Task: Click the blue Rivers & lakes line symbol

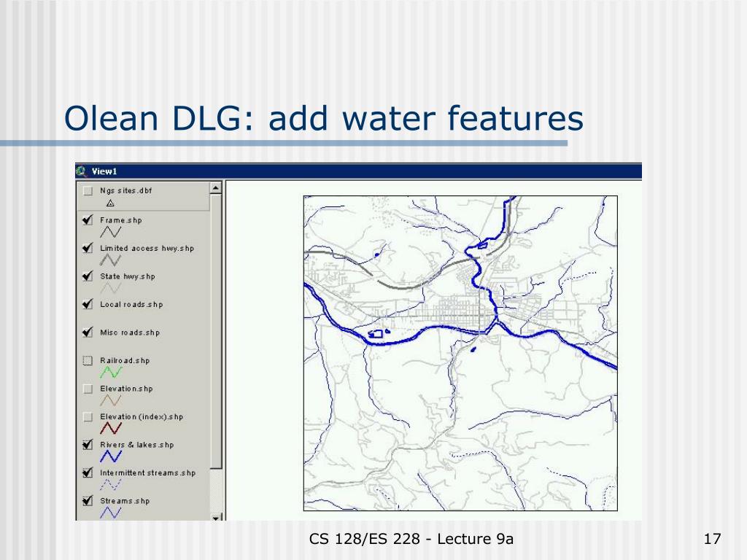Action: (x=111, y=456)
